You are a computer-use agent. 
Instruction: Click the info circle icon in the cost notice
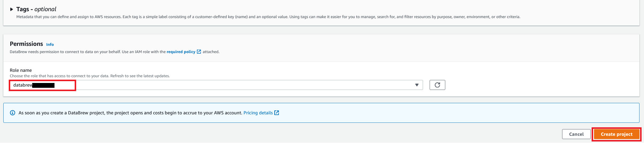[13, 113]
